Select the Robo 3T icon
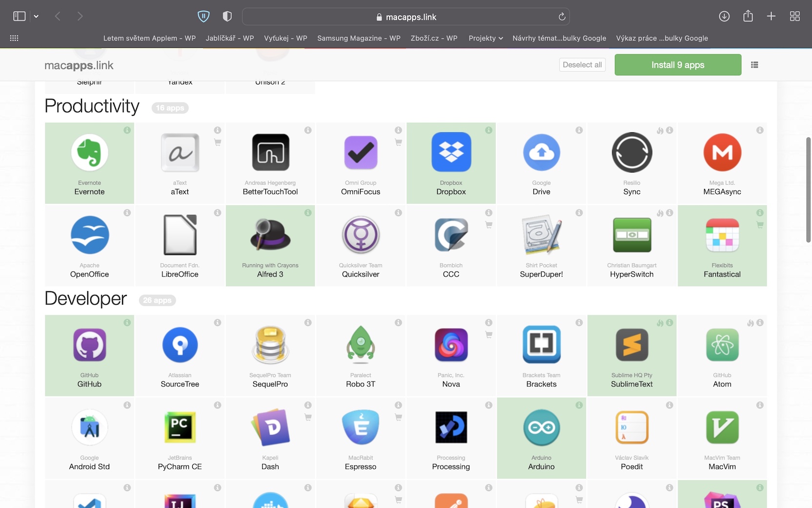Image resolution: width=812 pixels, height=508 pixels. pyautogui.click(x=361, y=345)
